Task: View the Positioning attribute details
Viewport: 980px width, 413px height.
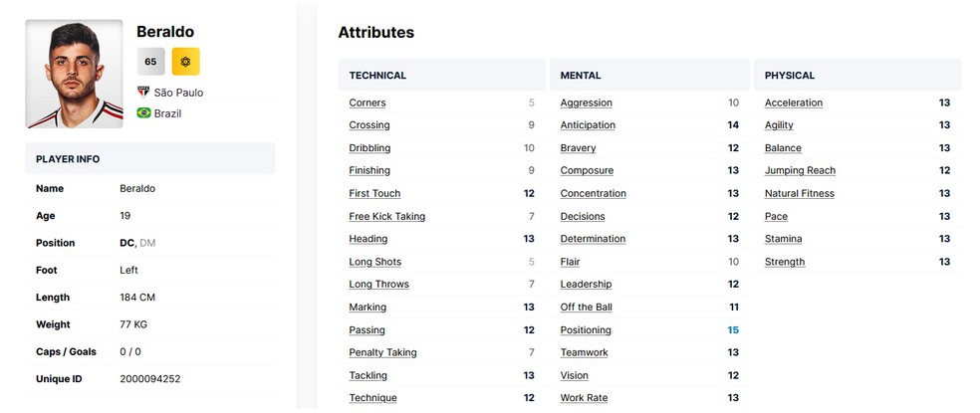Action: (586, 330)
